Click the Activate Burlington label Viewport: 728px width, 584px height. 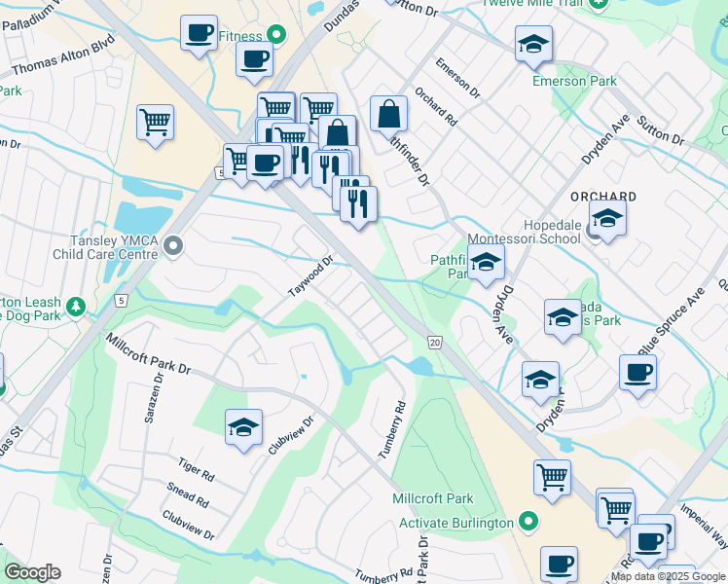click(456, 524)
